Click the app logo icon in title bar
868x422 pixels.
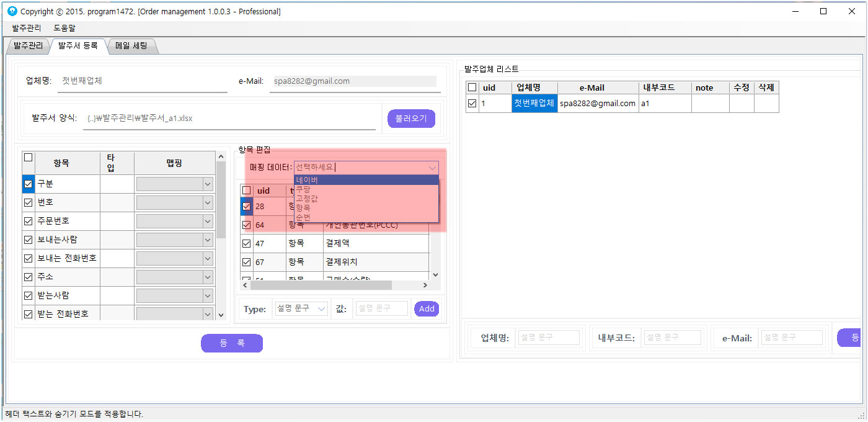12,11
